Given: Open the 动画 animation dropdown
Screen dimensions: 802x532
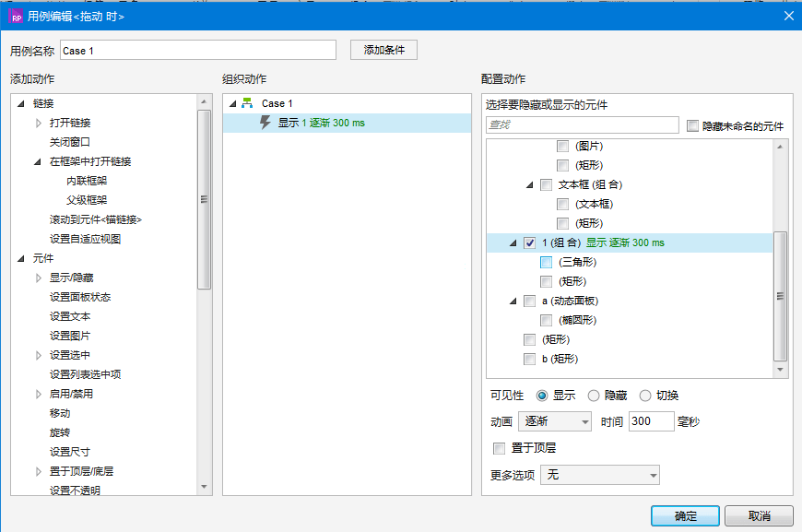Looking at the screenshot, I should point(555,421).
